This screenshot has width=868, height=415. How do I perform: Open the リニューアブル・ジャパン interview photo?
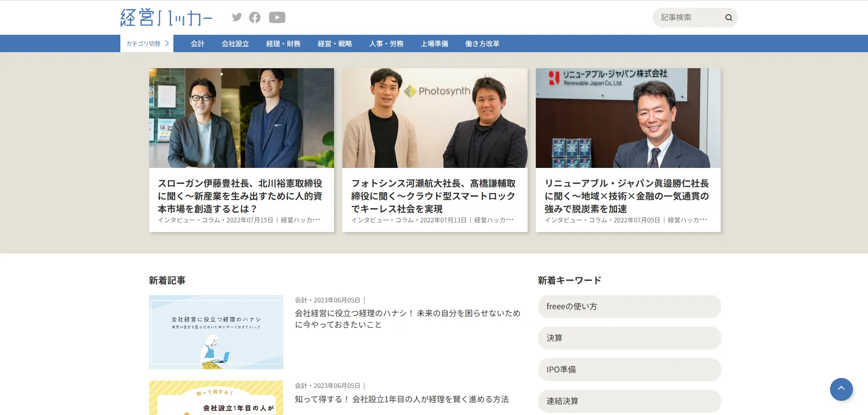point(628,118)
